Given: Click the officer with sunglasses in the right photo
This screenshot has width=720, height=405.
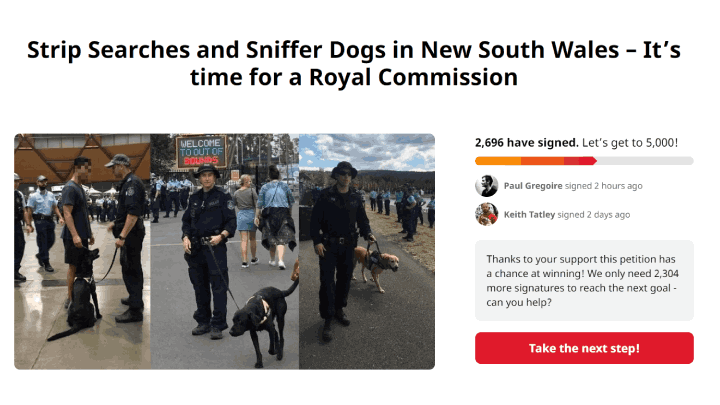Looking at the screenshot, I should [x=339, y=248].
